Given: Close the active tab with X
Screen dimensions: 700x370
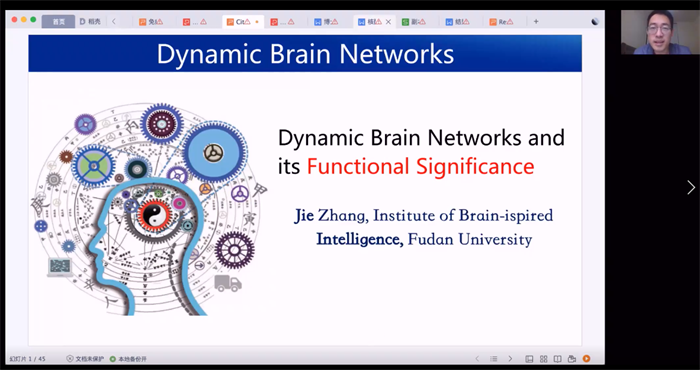Looking at the screenshot, I should tap(388, 21).
